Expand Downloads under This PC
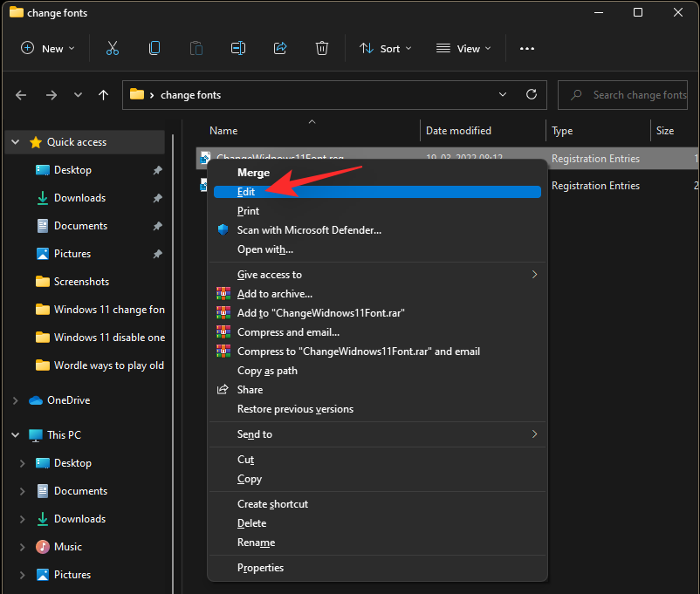Screen dimensions: 700x594 point(22,519)
